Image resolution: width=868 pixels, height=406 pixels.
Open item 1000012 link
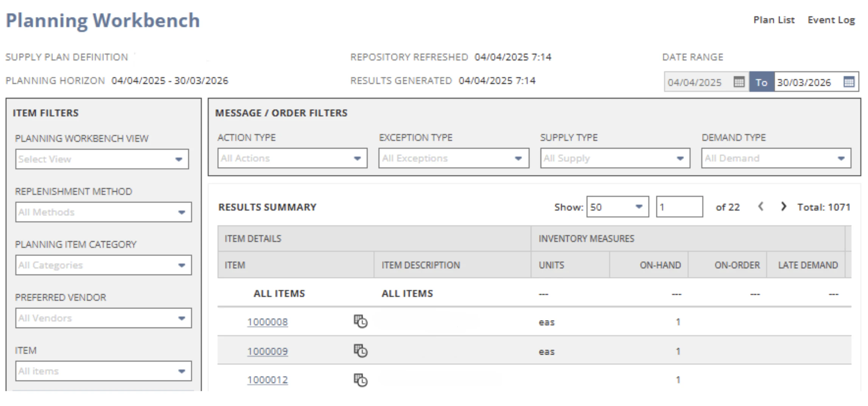268,380
